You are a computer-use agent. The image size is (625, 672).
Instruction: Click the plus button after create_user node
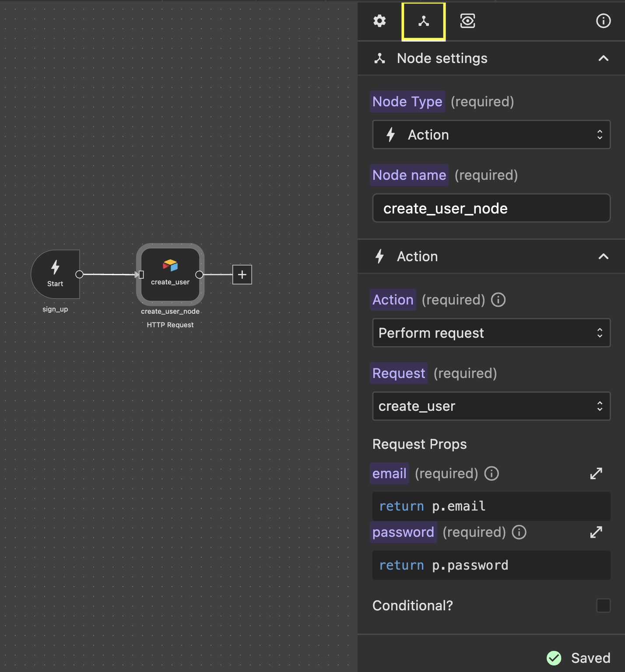[242, 274]
